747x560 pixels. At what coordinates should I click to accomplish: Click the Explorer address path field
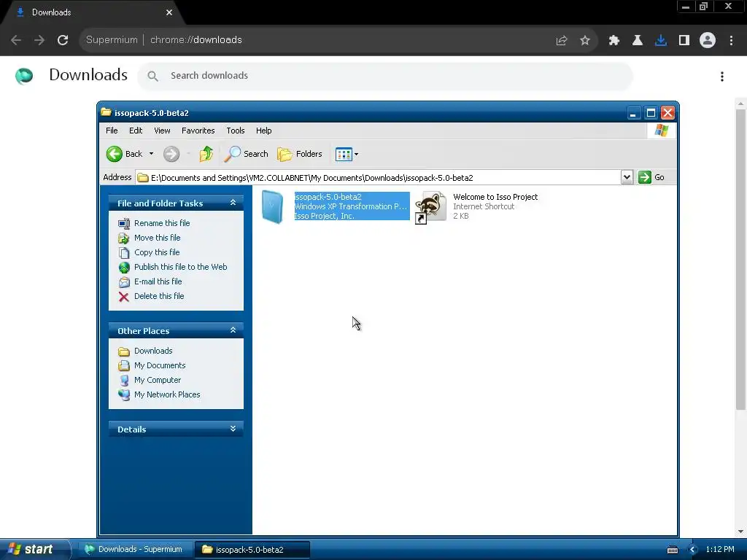click(379, 178)
